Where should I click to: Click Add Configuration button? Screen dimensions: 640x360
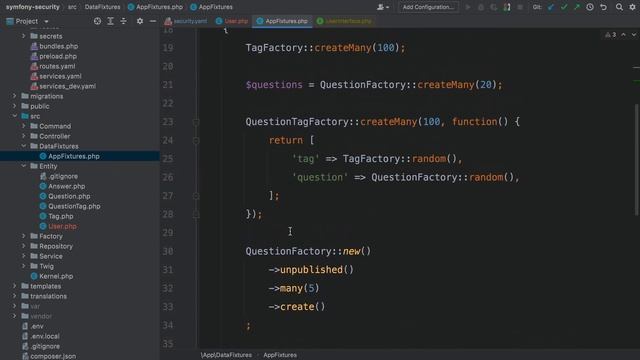coord(428,7)
